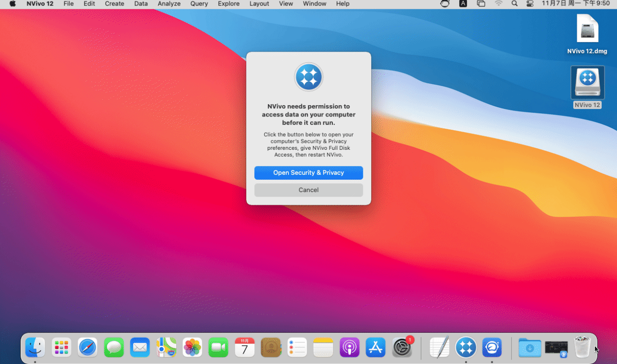Select the mounted NVivo 12 disk volume
617x364 pixels.
coord(588,87)
